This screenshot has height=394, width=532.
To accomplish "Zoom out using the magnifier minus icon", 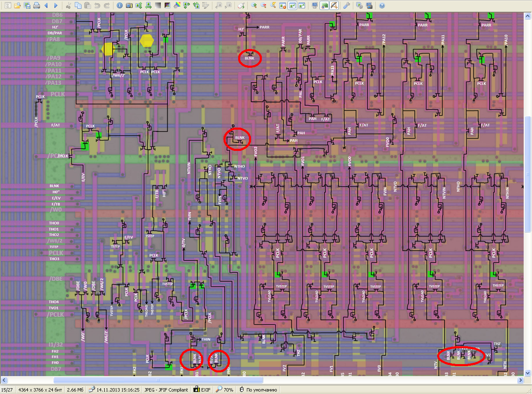I will [264, 6].
